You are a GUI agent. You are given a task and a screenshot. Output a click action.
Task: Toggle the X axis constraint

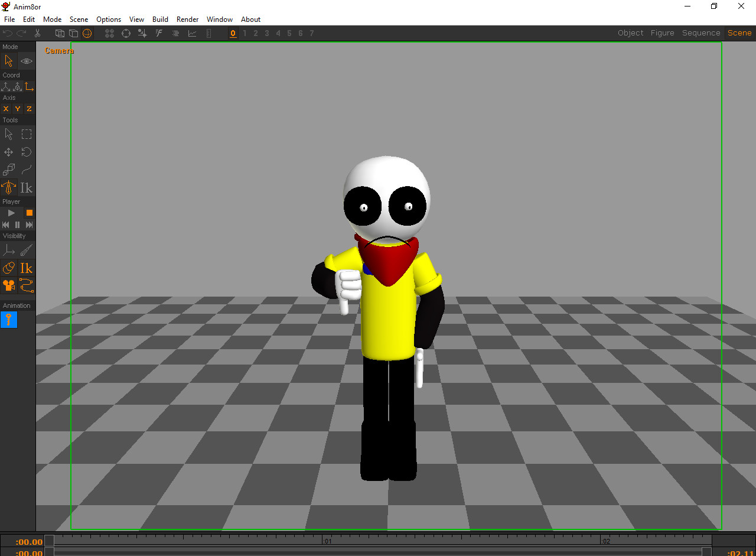pyautogui.click(x=5, y=109)
